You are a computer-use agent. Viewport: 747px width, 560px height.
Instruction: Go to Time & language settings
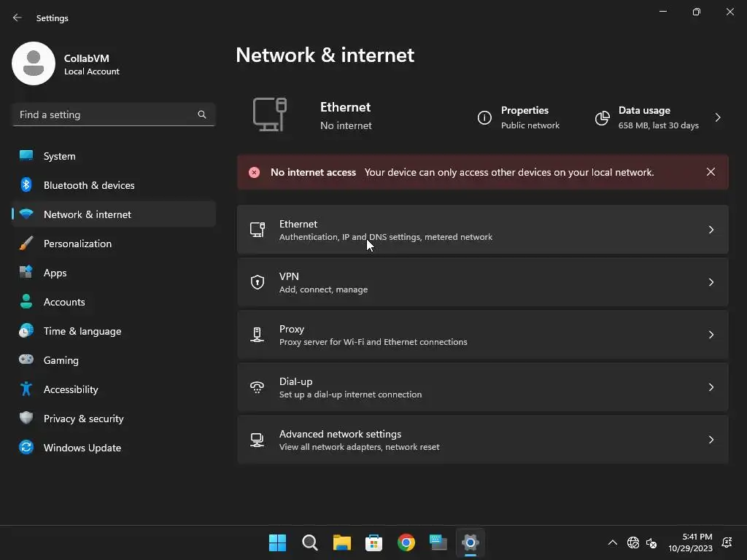[x=82, y=331]
